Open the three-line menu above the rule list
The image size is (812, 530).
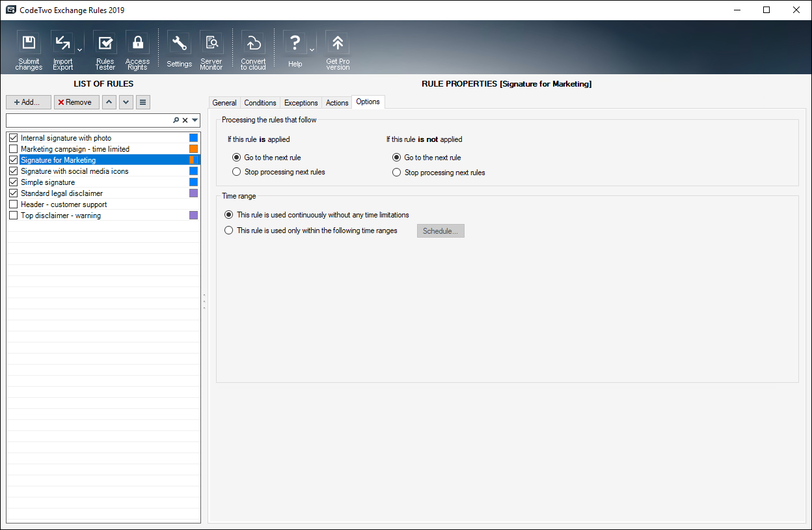(143, 102)
